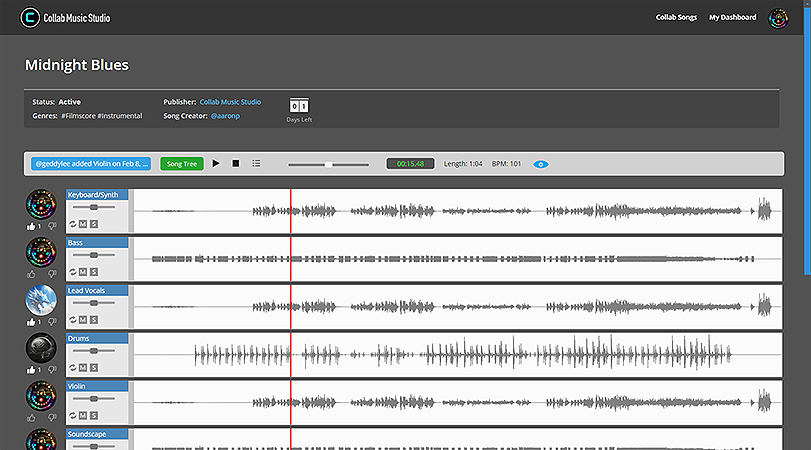This screenshot has width=811, height=450.
Task: Dislike the Drums track
Action: [52, 370]
